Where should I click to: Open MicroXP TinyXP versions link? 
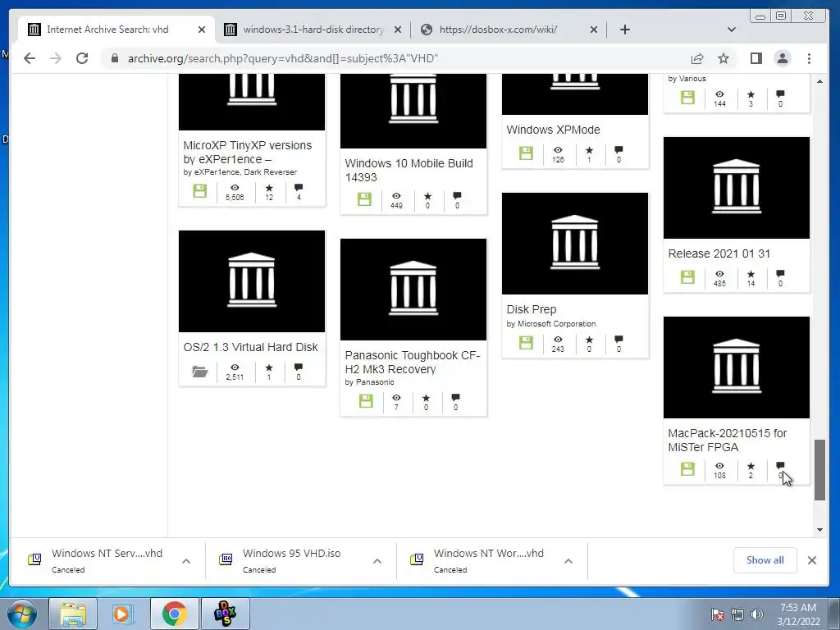tap(248, 152)
